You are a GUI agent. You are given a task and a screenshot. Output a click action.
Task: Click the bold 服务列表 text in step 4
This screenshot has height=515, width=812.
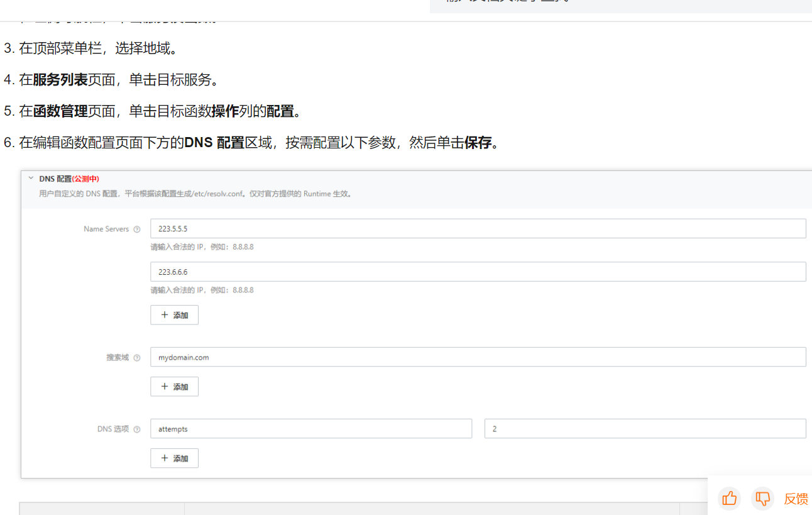click(x=60, y=80)
